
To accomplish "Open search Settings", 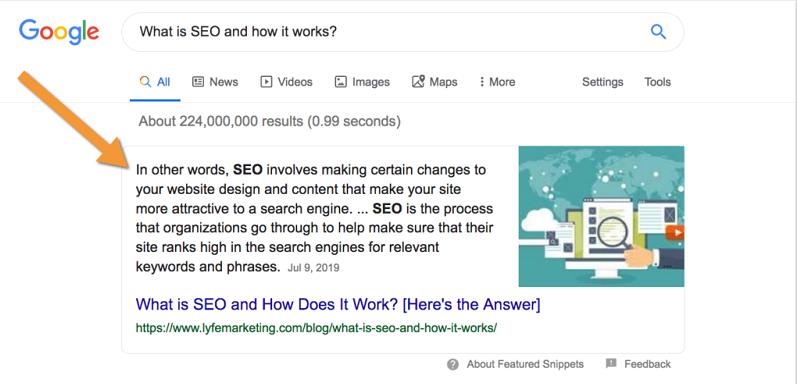I will 602,82.
